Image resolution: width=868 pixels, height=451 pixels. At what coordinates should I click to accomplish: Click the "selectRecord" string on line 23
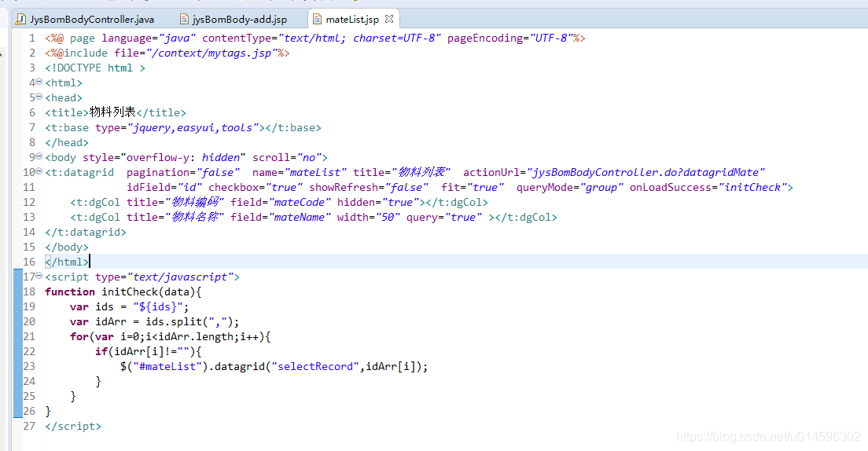[315, 366]
